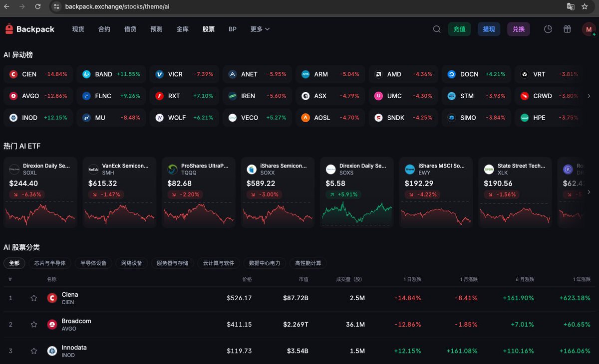Click the site info icon in the address bar

click(56, 7)
